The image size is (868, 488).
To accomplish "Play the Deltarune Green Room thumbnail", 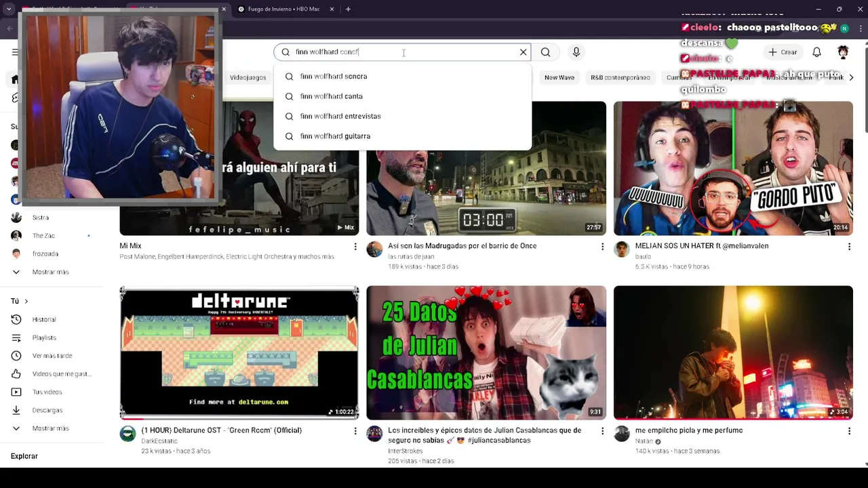I will click(239, 352).
